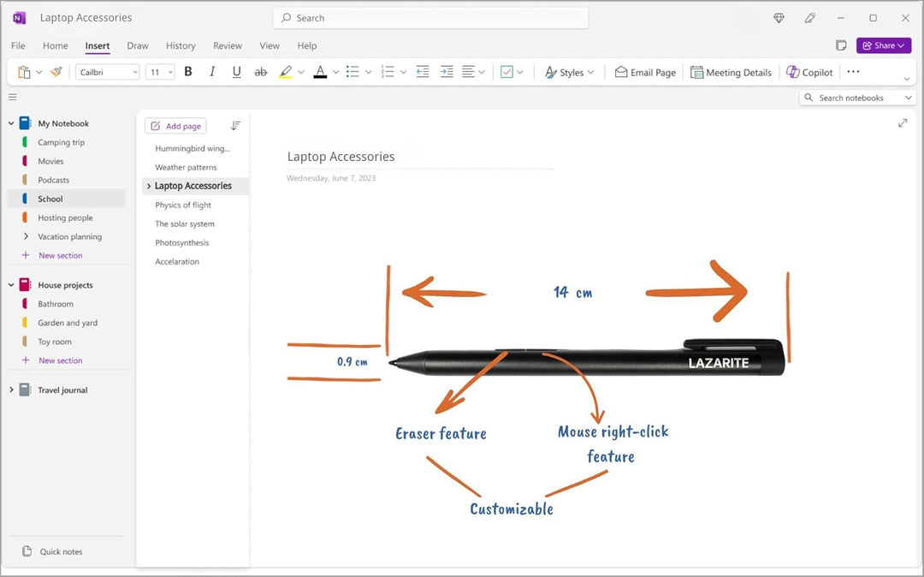Image resolution: width=924 pixels, height=577 pixels.
Task: Apply strikethrough to text
Action: [261, 73]
